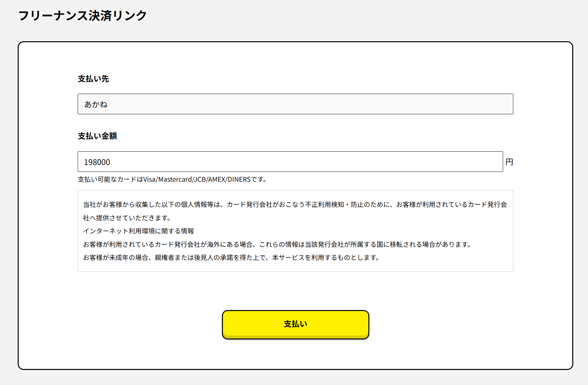
Task: Click the notice sentence mentioning 海外にある場合
Action: tap(277, 245)
